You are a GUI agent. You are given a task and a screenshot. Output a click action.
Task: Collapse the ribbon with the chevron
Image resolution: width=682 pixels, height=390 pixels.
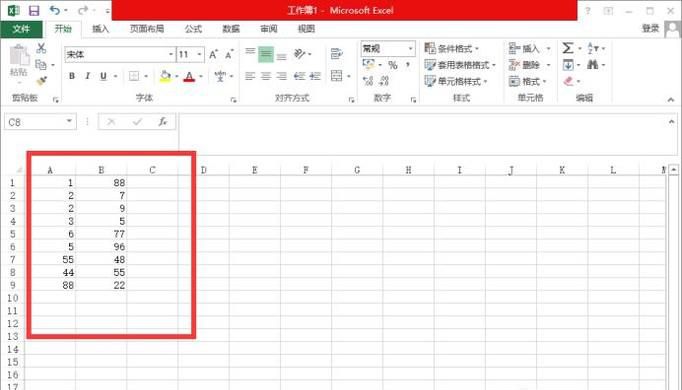pyautogui.click(x=671, y=100)
